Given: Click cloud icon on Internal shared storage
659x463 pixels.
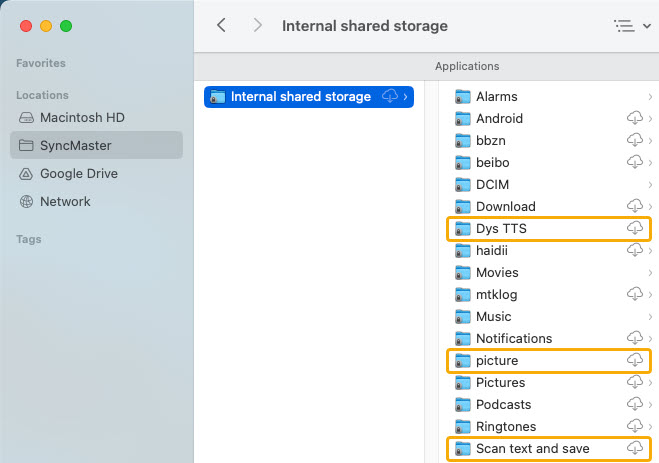Looking at the screenshot, I should coord(390,96).
